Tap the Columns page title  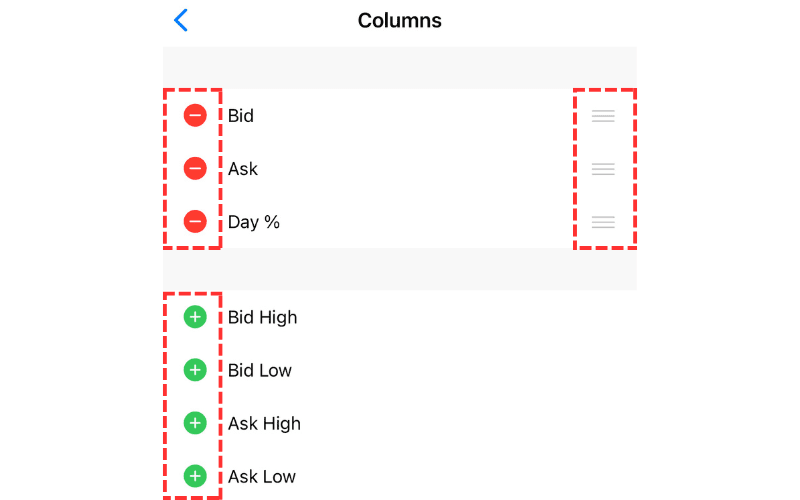(400, 20)
